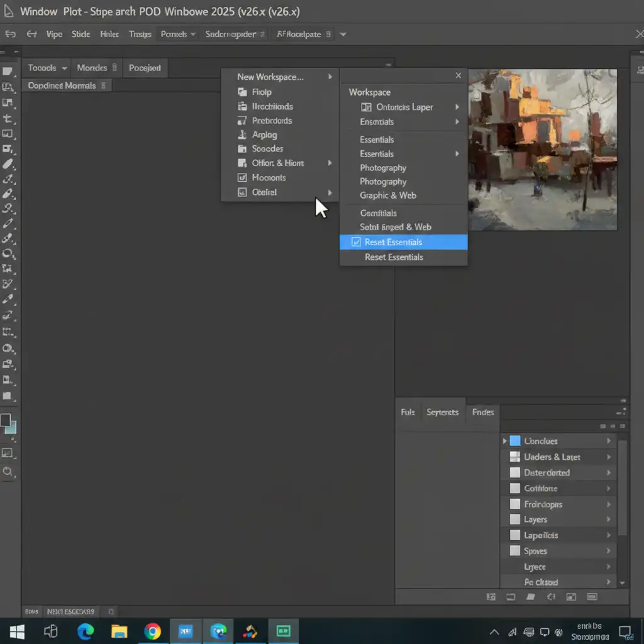This screenshot has height=644, width=644.
Task: Expand the Uonclues row disclosure triangle
Action: (x=504, y=441)
